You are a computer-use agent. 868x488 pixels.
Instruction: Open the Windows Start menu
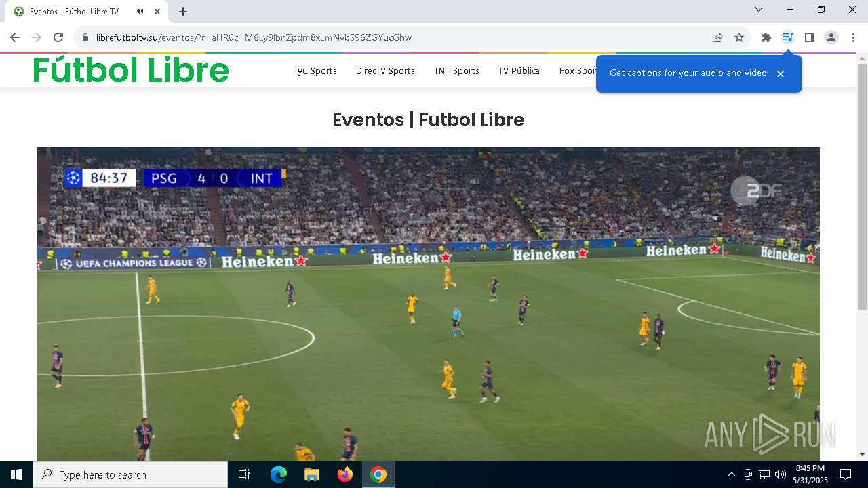click(16, 474)
